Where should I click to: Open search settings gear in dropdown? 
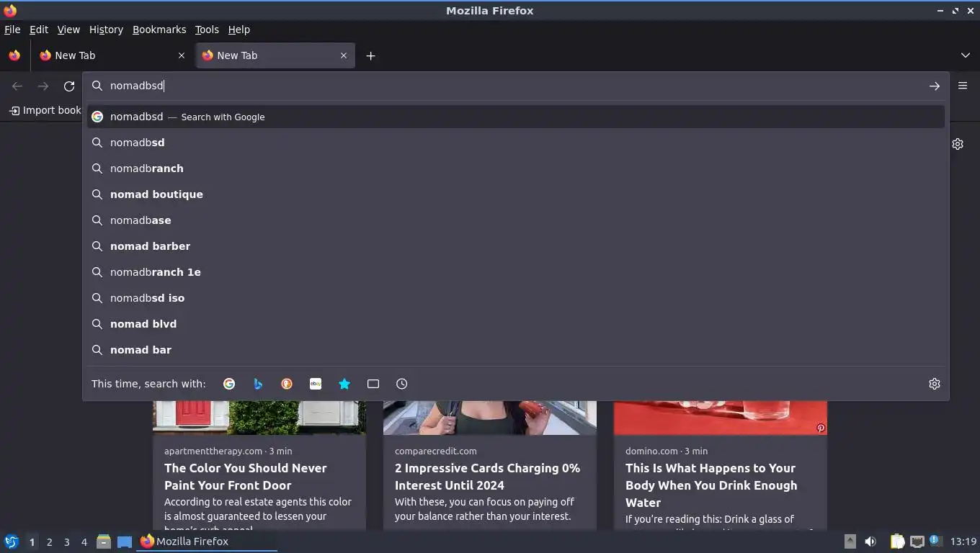[x=935, y=384]
